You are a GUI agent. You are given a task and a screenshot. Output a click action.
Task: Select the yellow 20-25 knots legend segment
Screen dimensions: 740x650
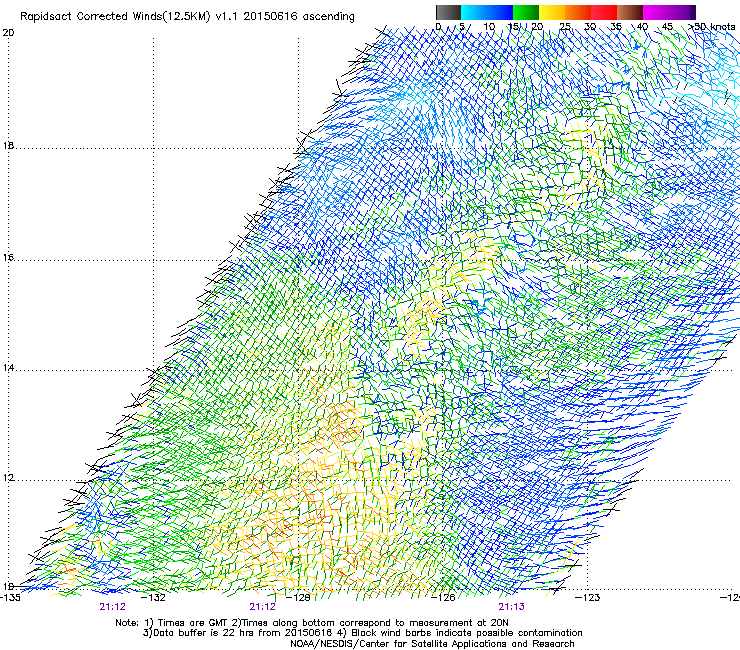click(552, 12)
